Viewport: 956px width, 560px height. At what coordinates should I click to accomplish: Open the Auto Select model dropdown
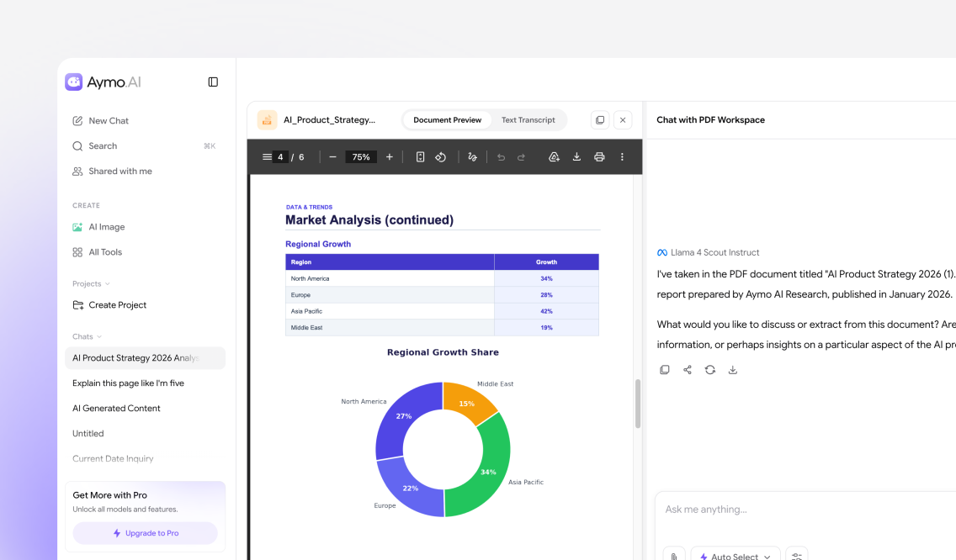coord(736,556)
